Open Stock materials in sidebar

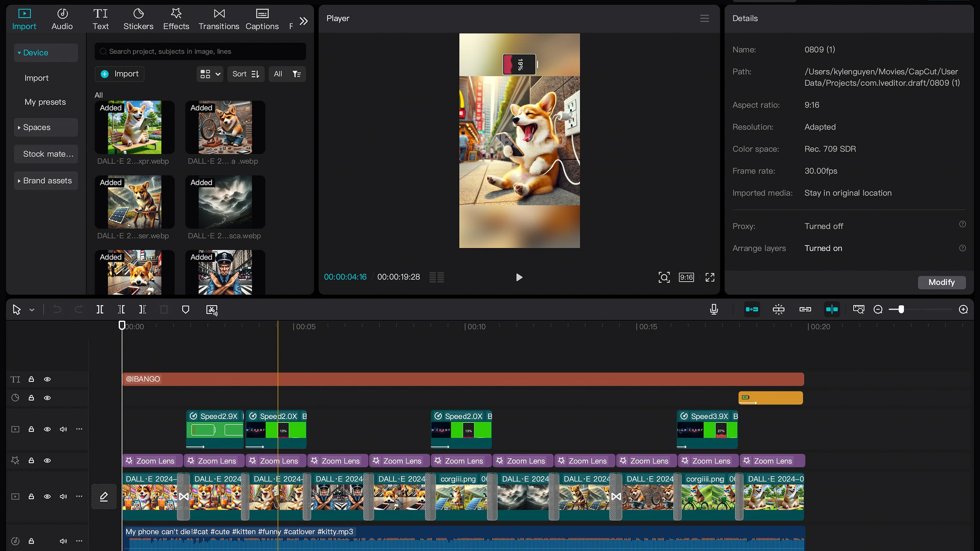pyautogui.click(x=46, y=154)
